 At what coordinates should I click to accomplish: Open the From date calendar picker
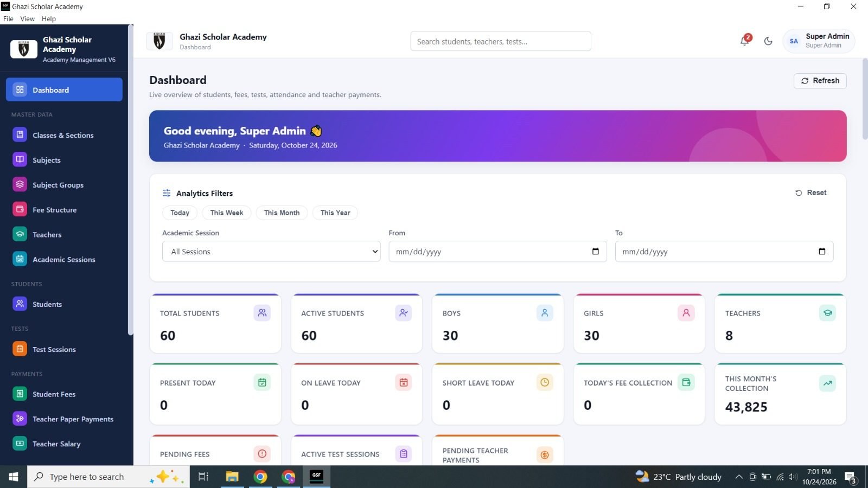[596, 252]
